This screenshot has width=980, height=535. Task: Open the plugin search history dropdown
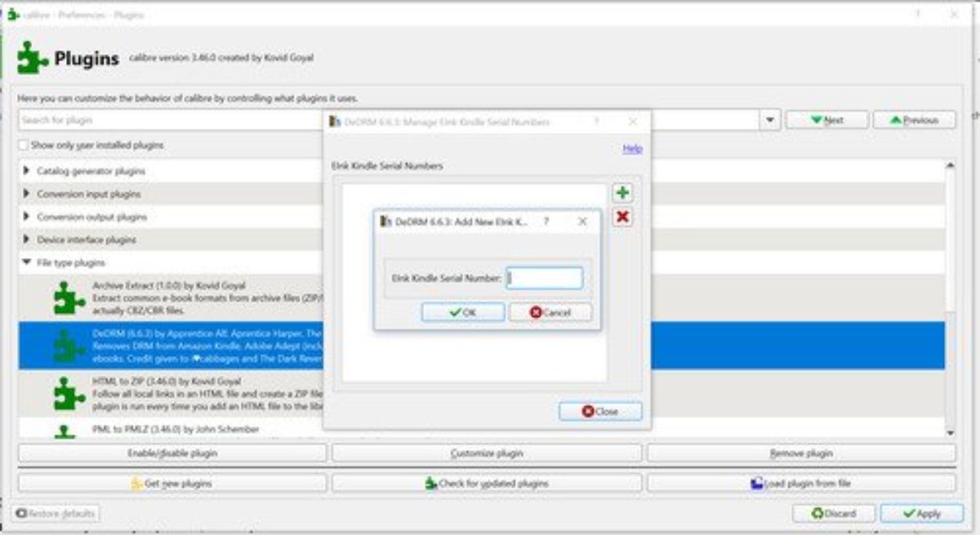(x=770, y=120)
